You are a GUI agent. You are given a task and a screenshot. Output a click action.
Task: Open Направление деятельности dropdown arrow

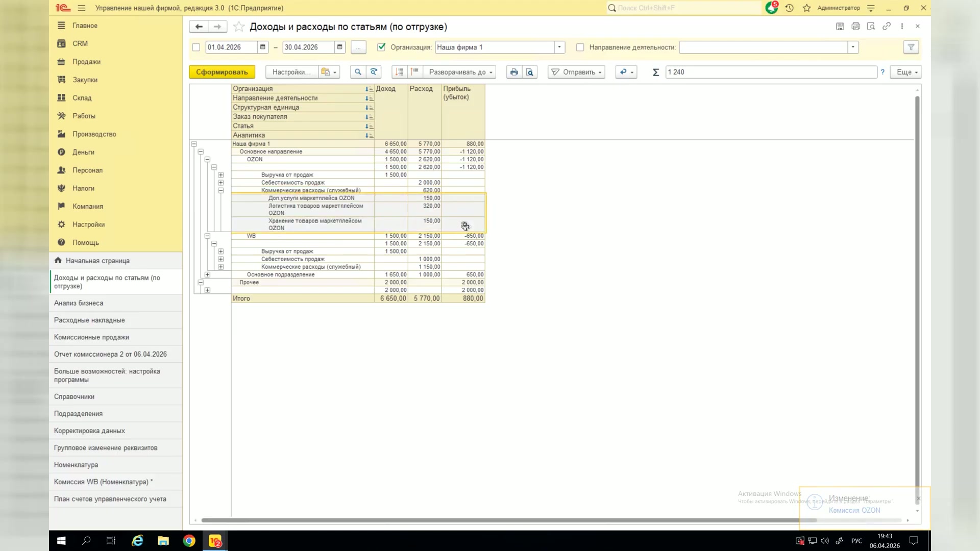853,47
